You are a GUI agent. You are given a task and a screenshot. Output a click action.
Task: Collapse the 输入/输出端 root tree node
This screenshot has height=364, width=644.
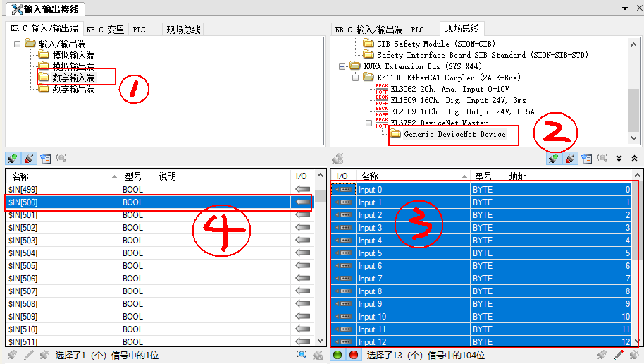click(x=17, y=44)
